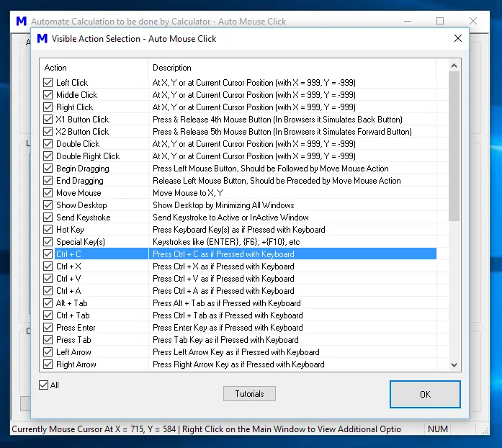Viewport: 502px width, 448px height.
Task: Uncheck the Send Keystroke checkbox
Action: (48, 218)
